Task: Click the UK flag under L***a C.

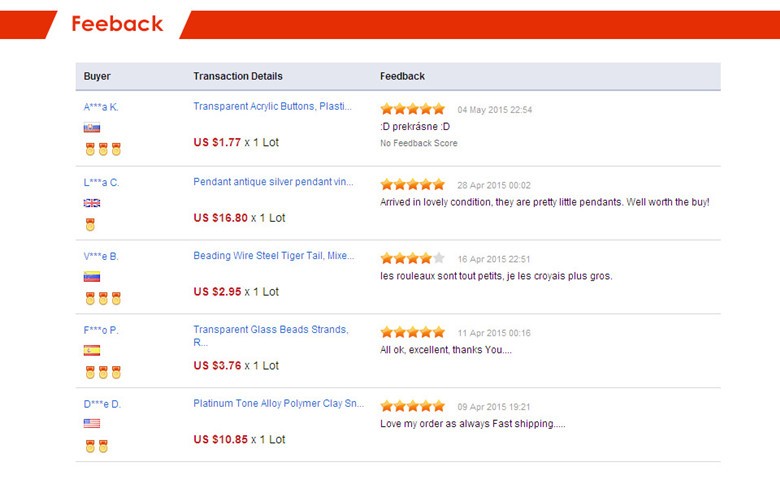Action: [92, 203]
